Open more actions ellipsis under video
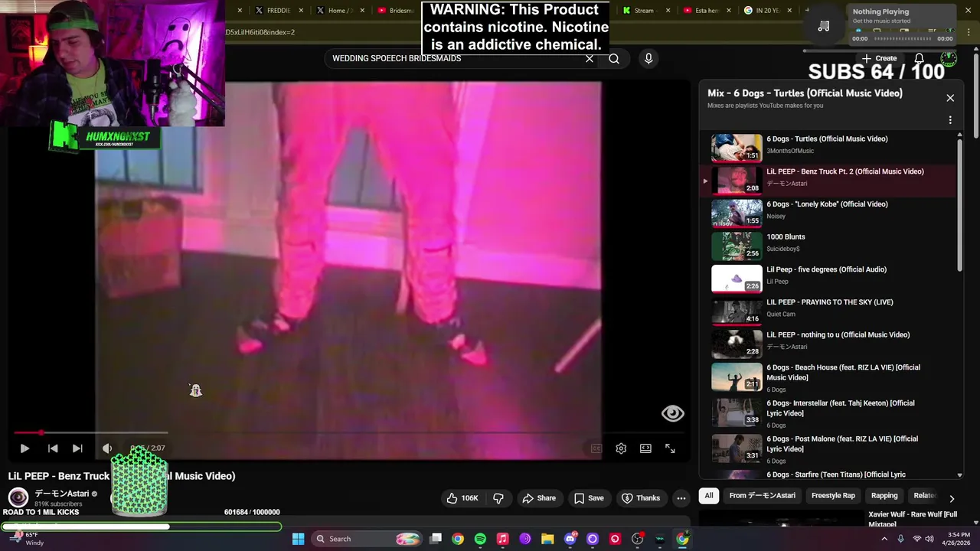Image resolution: width=980 pixels, height=551 pixels. tap(681, 498)
